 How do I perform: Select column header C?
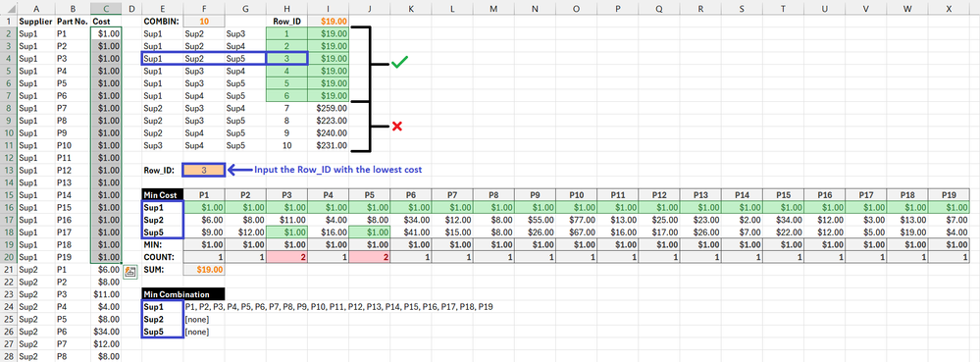tap(106, 8)
